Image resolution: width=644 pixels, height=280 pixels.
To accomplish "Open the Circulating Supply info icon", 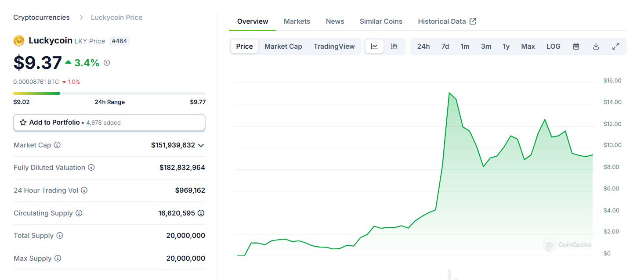I will pyautogui.click(x=79, y=213).
